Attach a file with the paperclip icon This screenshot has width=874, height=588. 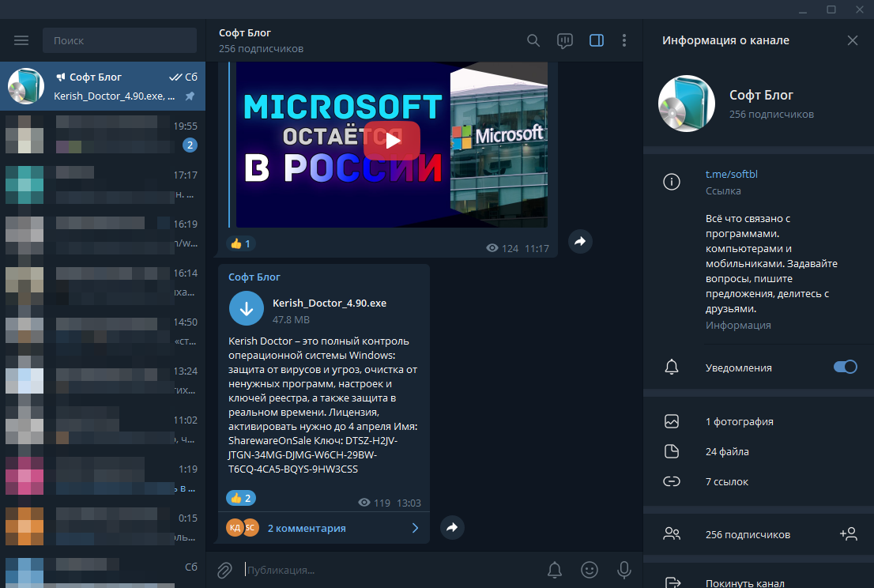click(224, 570)
